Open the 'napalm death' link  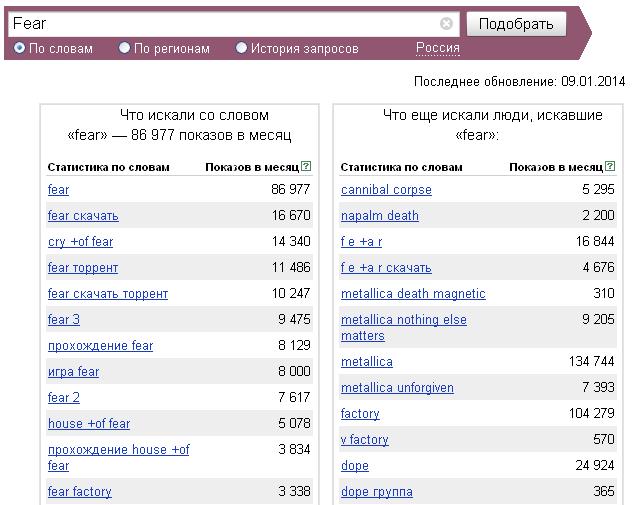point(380,216)
